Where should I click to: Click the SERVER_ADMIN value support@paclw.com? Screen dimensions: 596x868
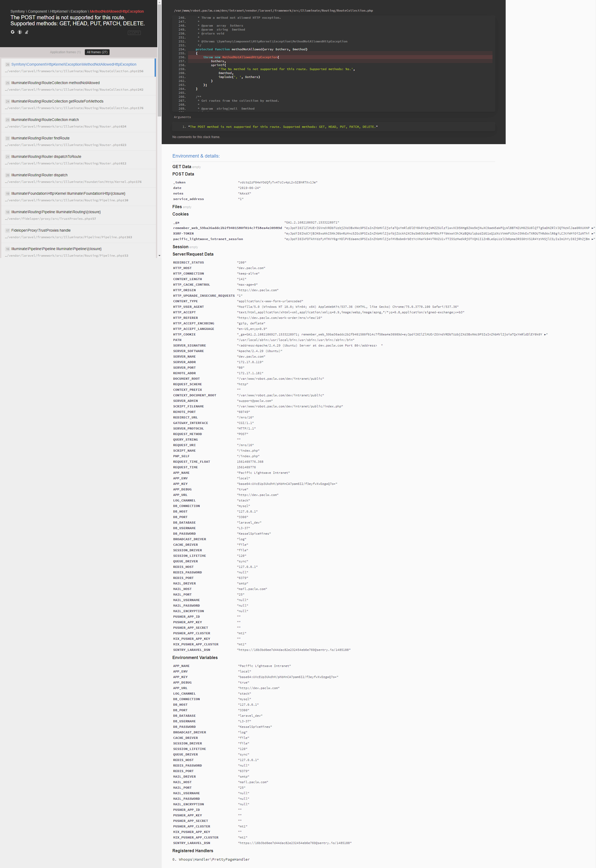[255, 401]
